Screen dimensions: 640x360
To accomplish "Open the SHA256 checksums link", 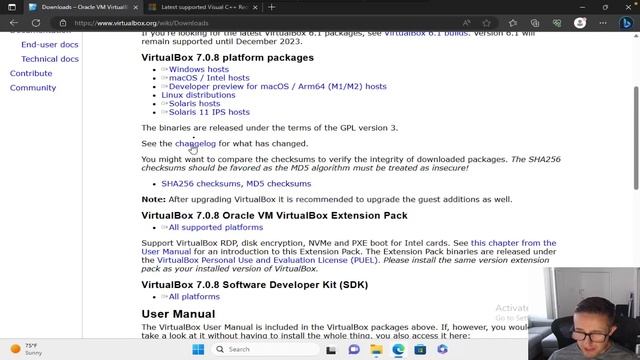I will (201, 184).
